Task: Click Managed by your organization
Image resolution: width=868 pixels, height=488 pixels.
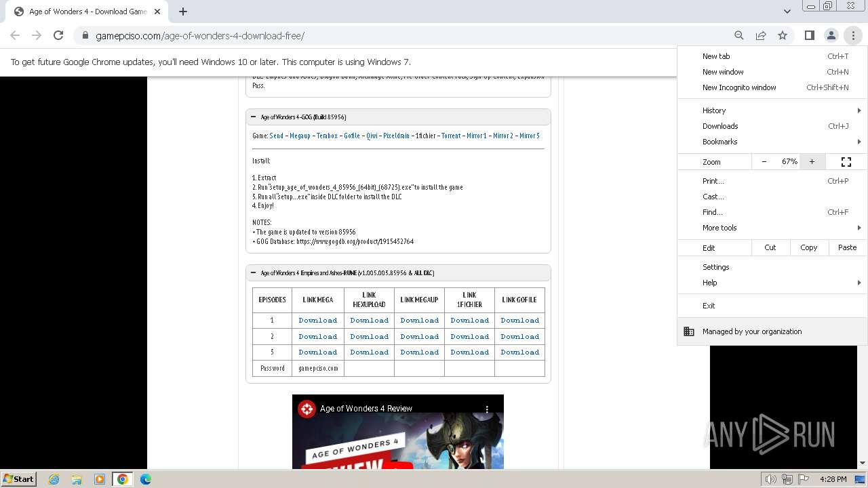Action: (x=772, y=331)
